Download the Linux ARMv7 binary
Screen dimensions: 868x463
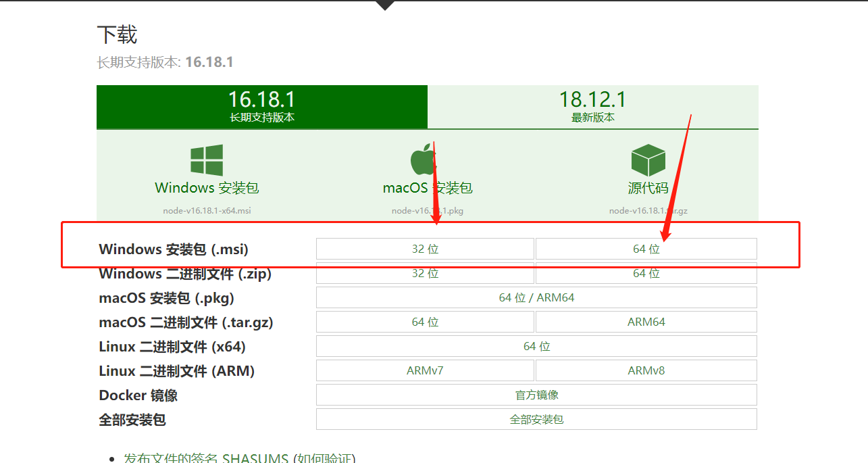click(x=425, y=370)
